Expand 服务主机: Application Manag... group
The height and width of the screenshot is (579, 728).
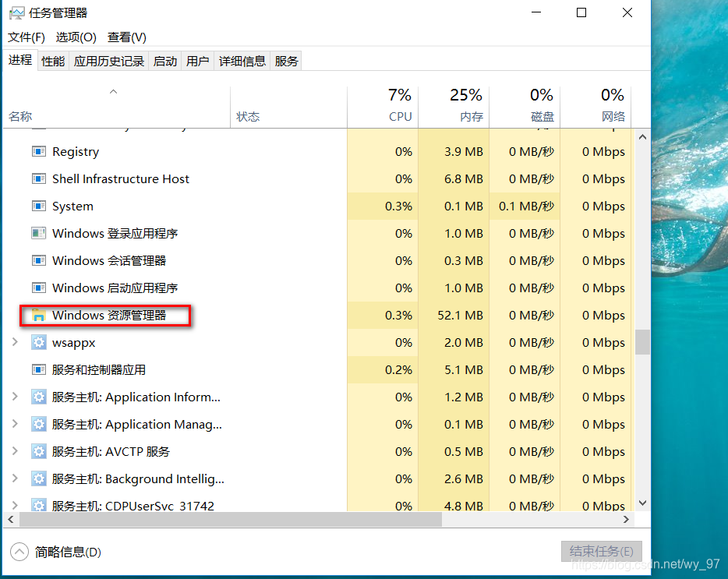(15, 424)
